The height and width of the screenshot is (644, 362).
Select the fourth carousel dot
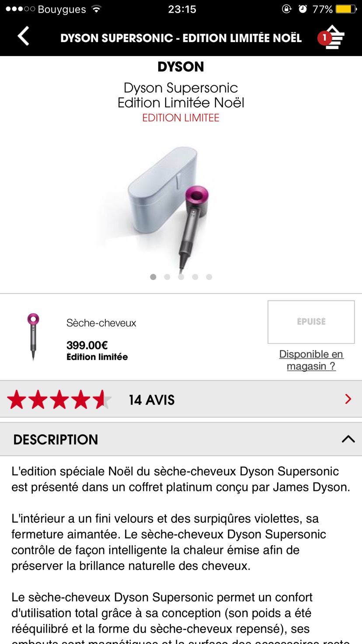195,277
